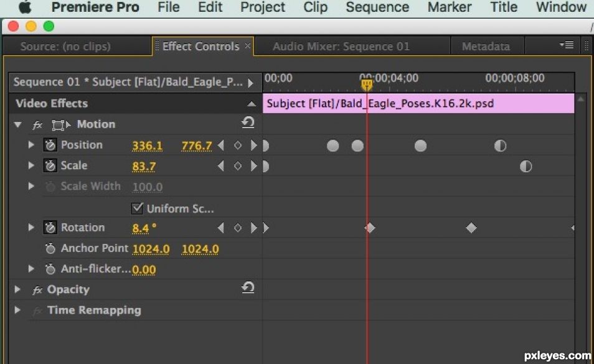Go to previous Rotation keyframe
Viewport: 594px width, 364px height.
pos(221,228)
